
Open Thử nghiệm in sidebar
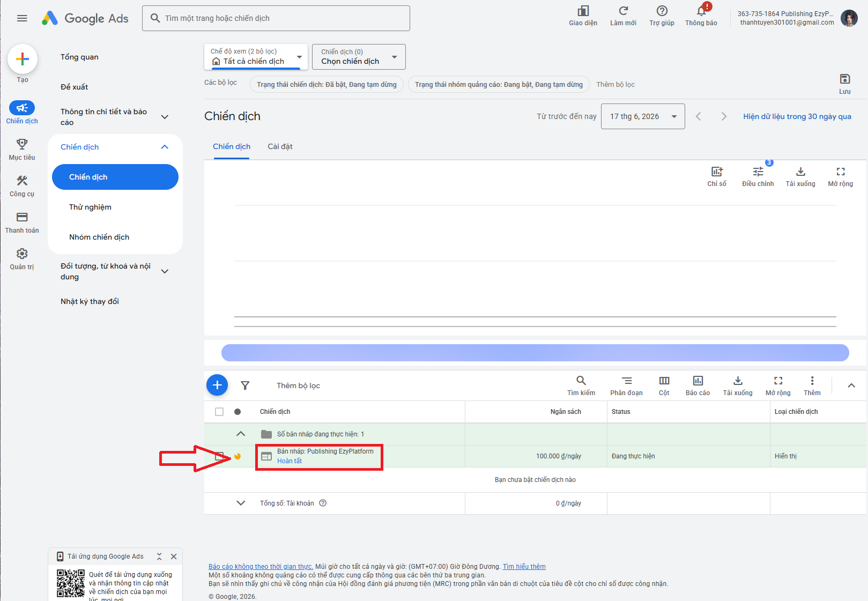(x=90, y=207)
